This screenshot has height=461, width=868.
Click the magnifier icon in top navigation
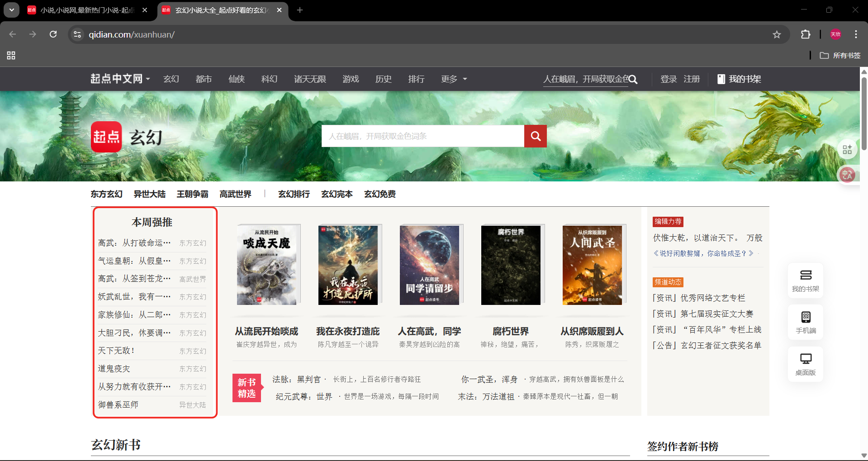tap(633, 79)
